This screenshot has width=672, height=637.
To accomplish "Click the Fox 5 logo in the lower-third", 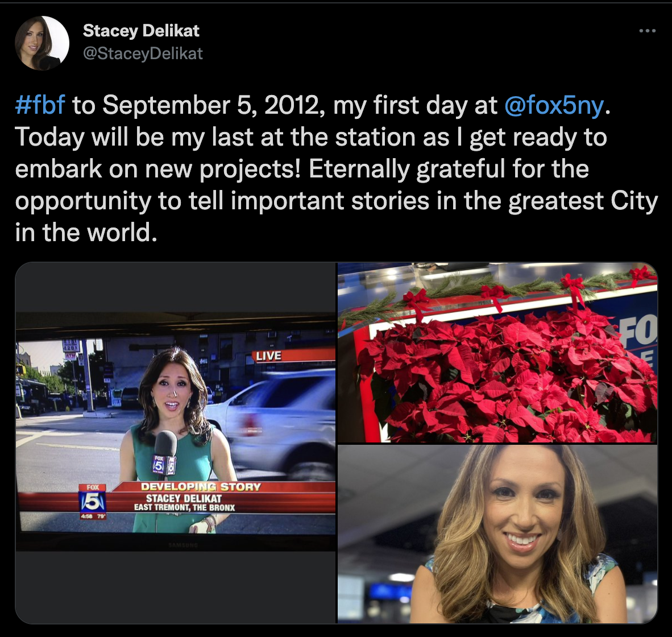I will click(x=93, y=498).
